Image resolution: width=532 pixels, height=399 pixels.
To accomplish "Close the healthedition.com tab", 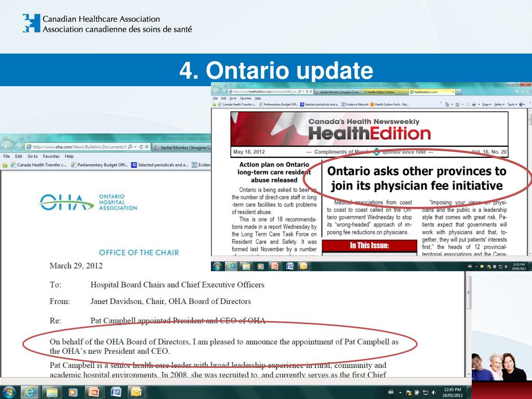I will tap(453, 92).
